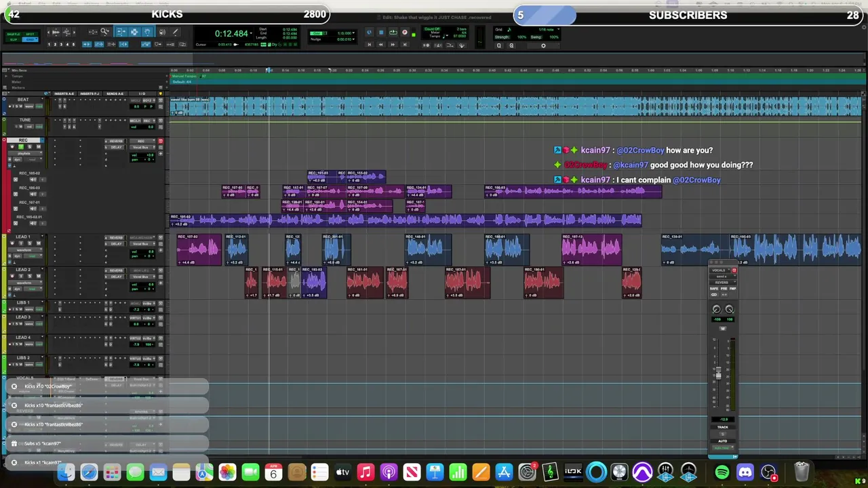Viewport: 868px width, 488px height.
Task: Mute the TUNE track
Action: (21, 127)
